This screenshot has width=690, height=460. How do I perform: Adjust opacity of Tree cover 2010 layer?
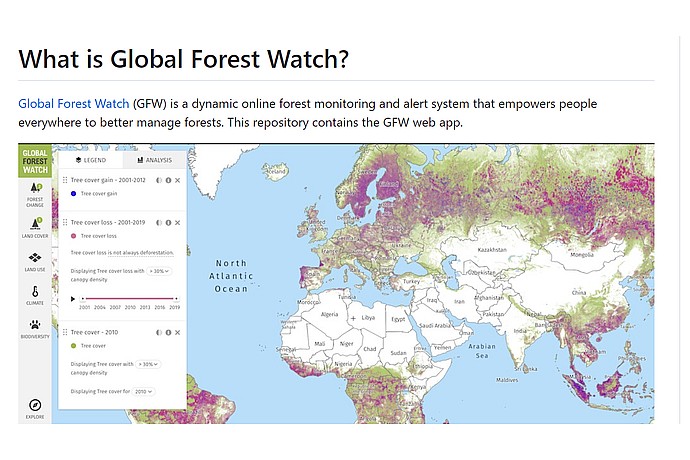click(x=159, y=332)
